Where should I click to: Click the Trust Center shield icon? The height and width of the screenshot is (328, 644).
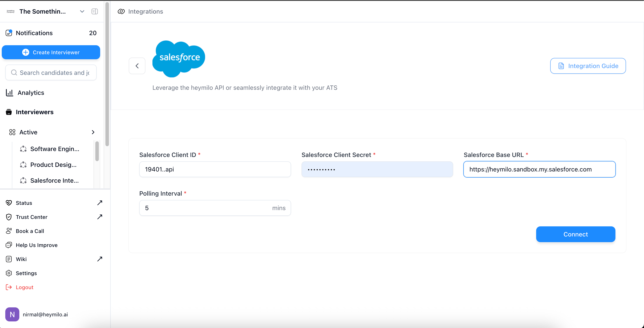[x=9, y=217]
